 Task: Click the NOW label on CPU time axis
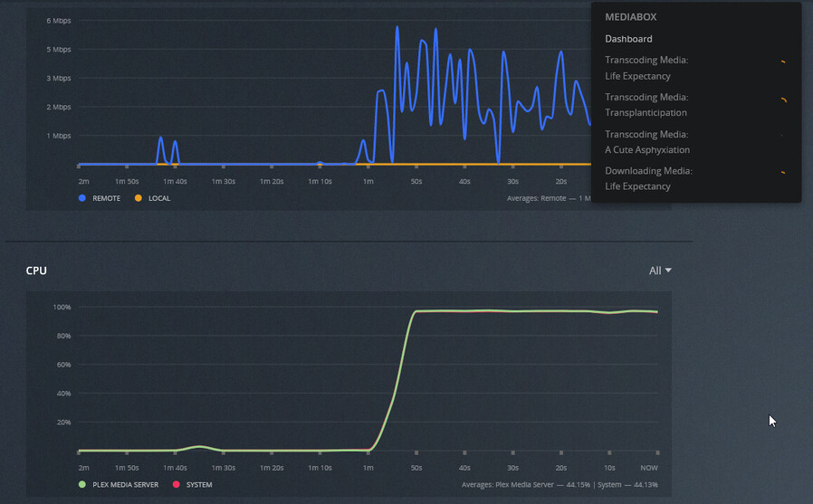[649, 468]
